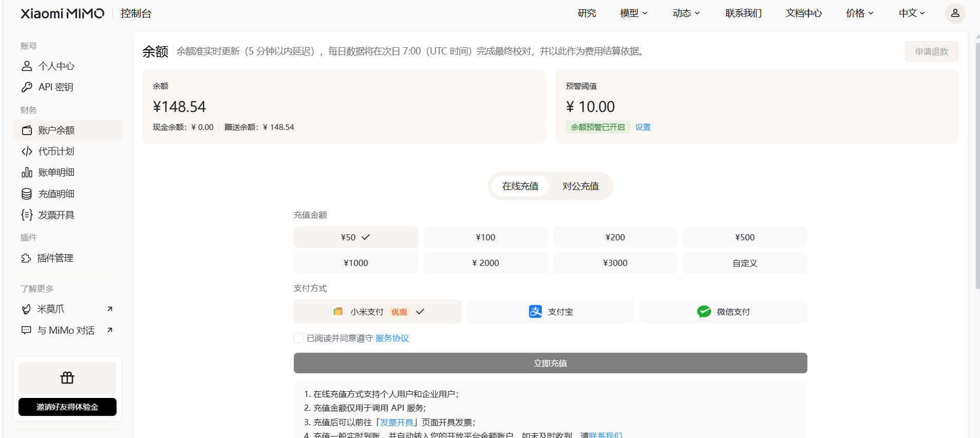Click the 小米支付 wallet logo
Screen dimensions: 980x438
tap(338, 312)
